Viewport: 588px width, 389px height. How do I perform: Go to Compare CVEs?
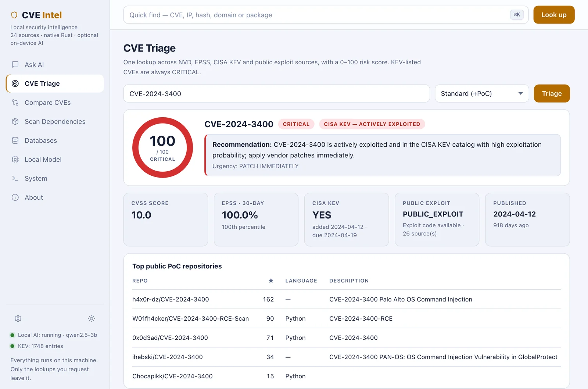[55, 103]
